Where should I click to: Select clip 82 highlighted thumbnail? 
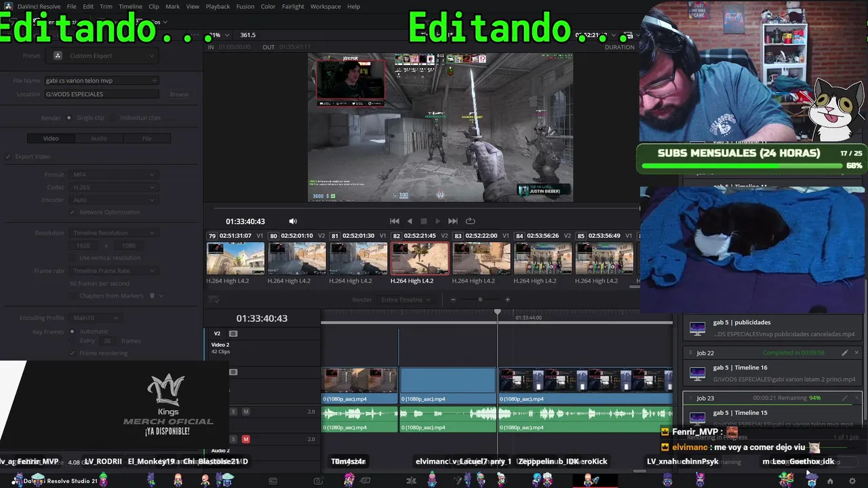pyautogui.click(x=420, y=258)
